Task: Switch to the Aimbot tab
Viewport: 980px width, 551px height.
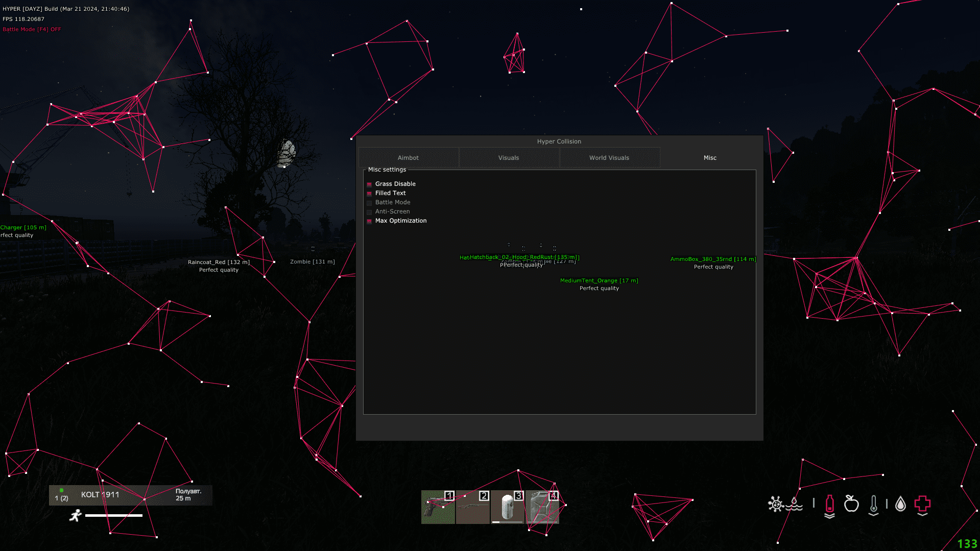Action: [408, 158]
